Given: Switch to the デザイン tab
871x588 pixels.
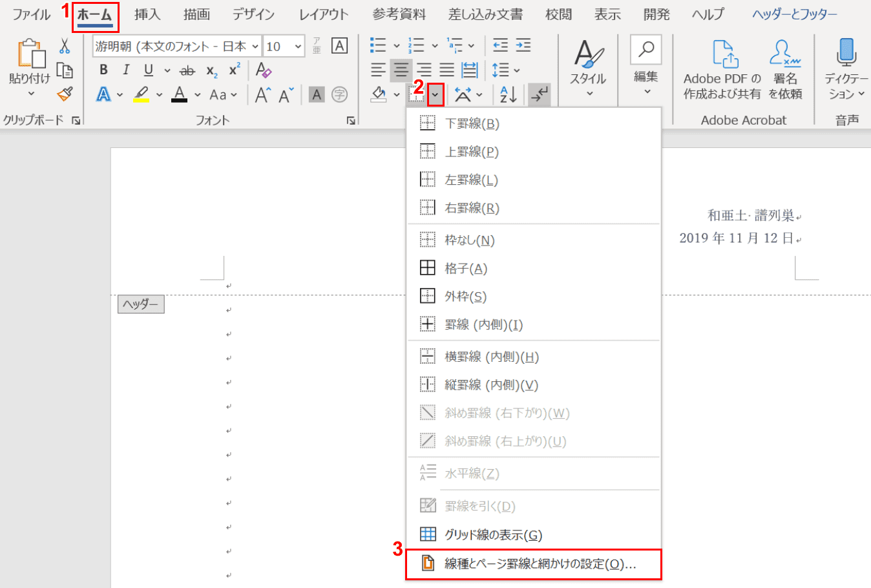Looking at the screenshot, I should coord(254,14).
